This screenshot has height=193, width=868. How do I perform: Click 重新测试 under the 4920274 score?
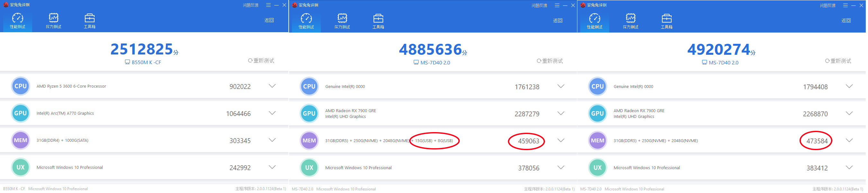click(x=838, y=61)
